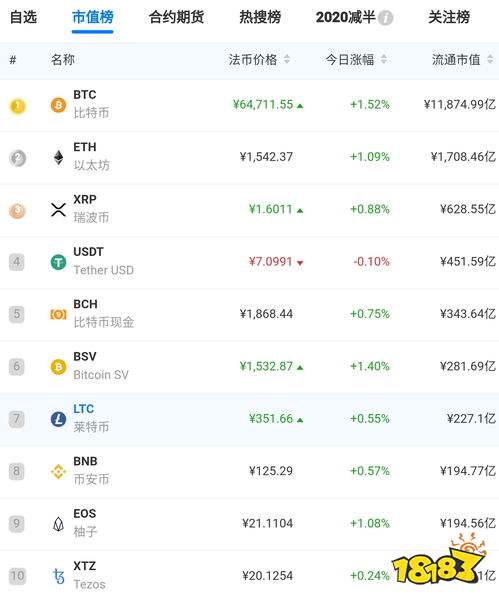The image size is (499, 601).
Task: Click the Ethereum diamond icon
Action: 58,157
